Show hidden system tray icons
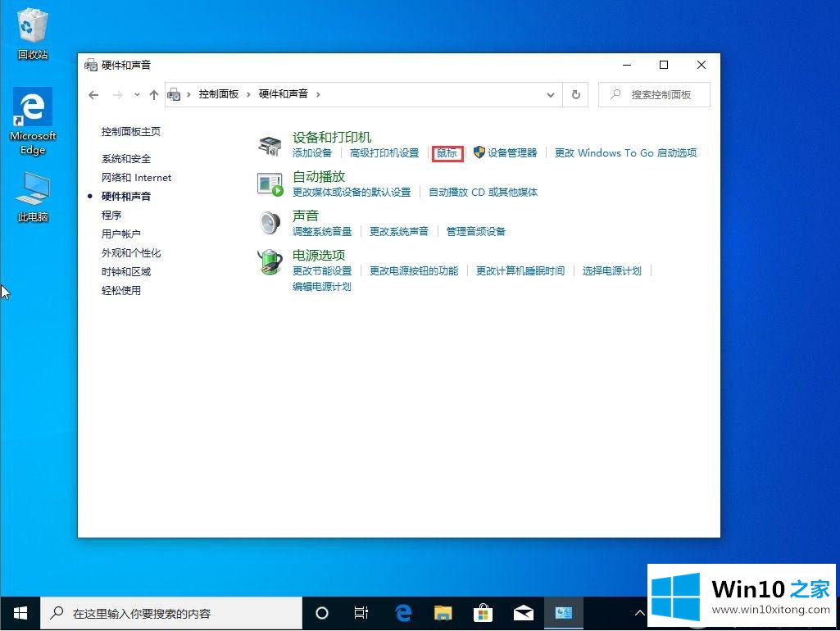The height and width of the screenshot is (631, 840). click(640, 613)
